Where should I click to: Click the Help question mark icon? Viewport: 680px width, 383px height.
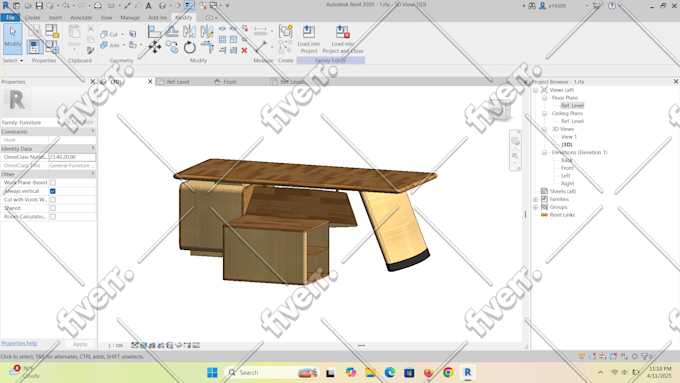click(611, 6)
